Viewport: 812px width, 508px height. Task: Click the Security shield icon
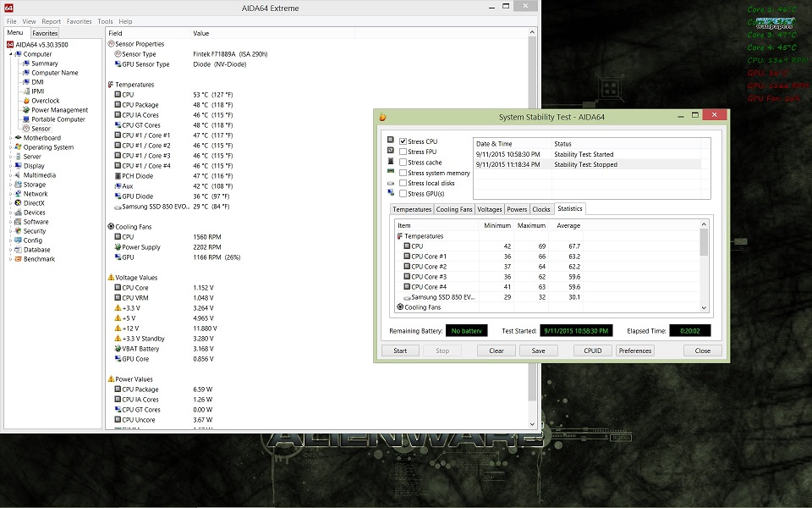[18, 231]
